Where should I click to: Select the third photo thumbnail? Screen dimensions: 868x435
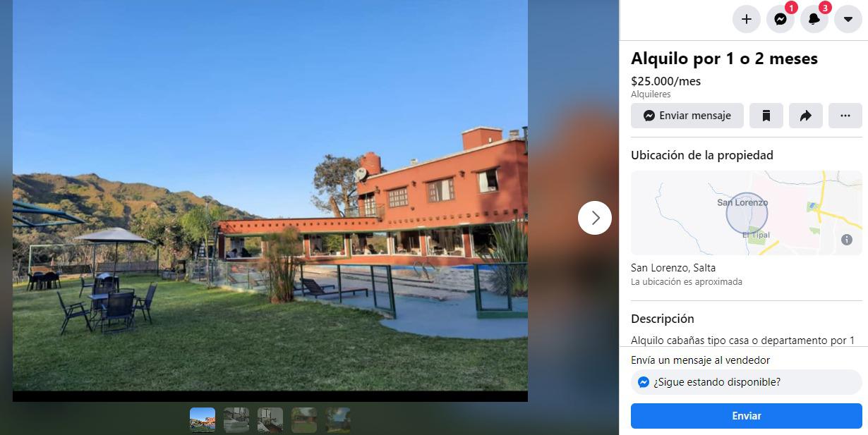pyautogui.click(x=270, y=420)
